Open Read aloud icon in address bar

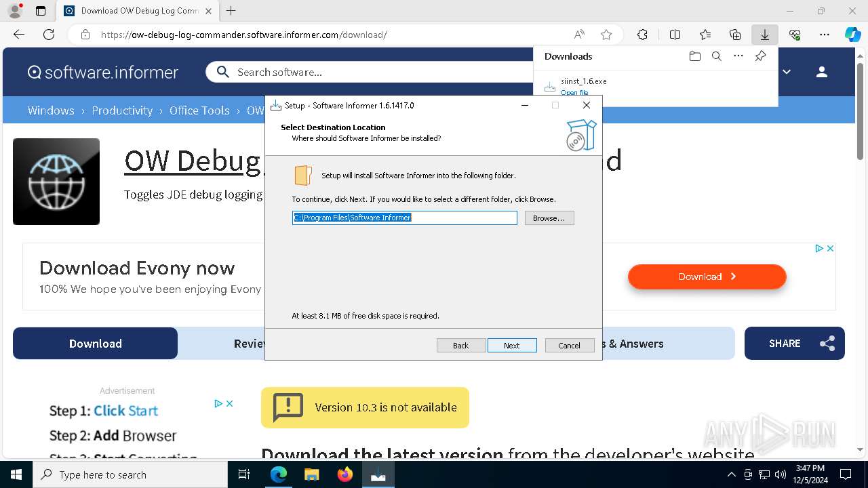(579, 35)
